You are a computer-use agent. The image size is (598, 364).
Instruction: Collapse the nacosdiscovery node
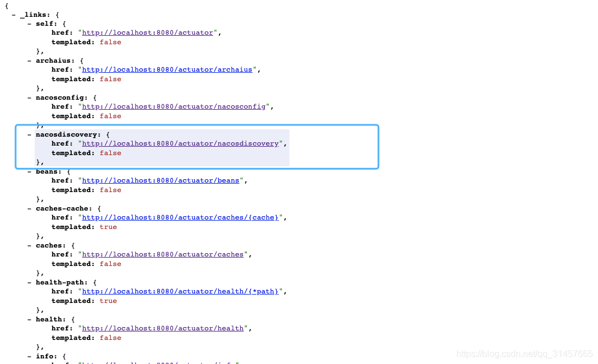[29, 134]
